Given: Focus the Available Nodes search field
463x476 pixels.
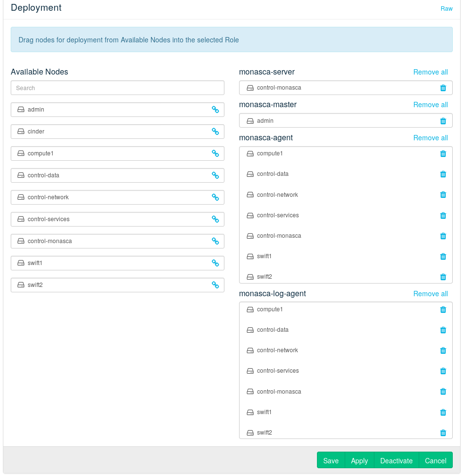Looking at the screenshot, I should 117,88.
